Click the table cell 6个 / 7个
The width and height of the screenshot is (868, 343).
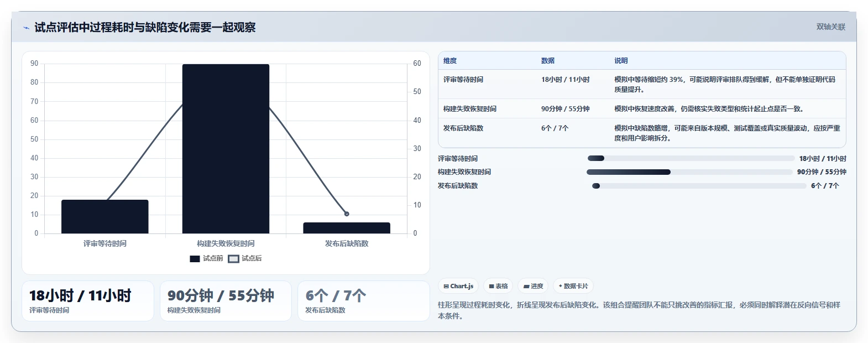tap(555, 128)
